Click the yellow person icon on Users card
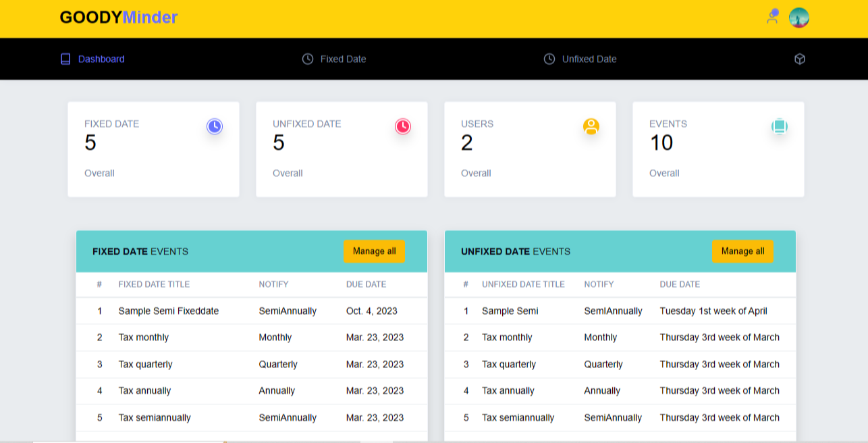Viewport: 868px width, 443px height. click(x=591, y=126)
